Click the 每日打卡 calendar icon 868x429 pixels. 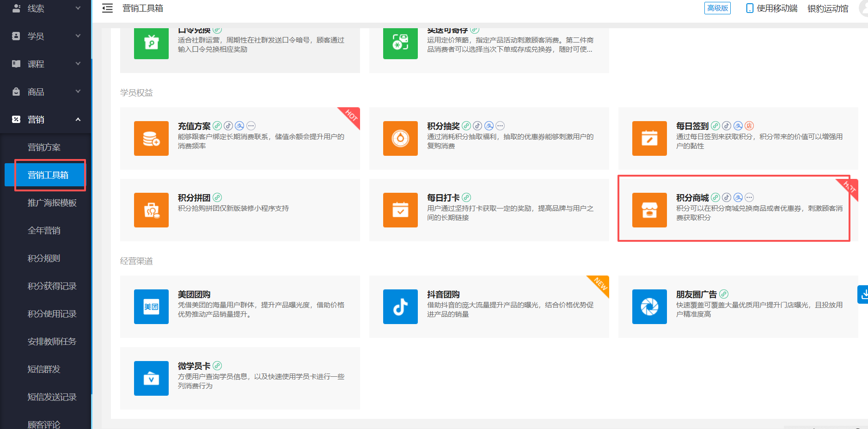tap(400, 210)
